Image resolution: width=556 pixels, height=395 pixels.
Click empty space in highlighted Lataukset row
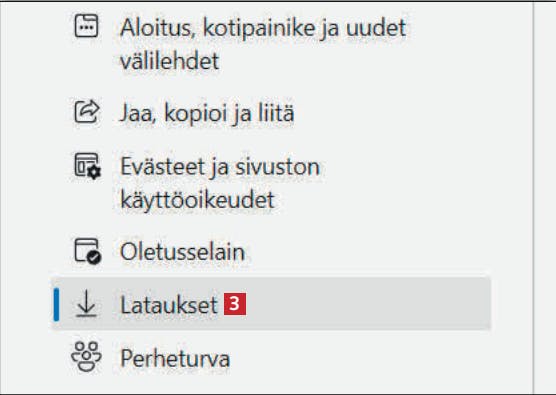(369, 304)
